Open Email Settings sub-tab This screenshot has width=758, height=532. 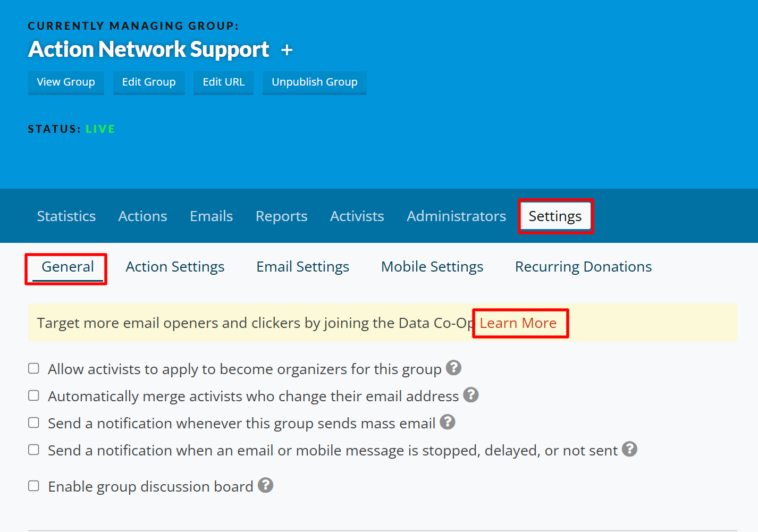(303, 267)
